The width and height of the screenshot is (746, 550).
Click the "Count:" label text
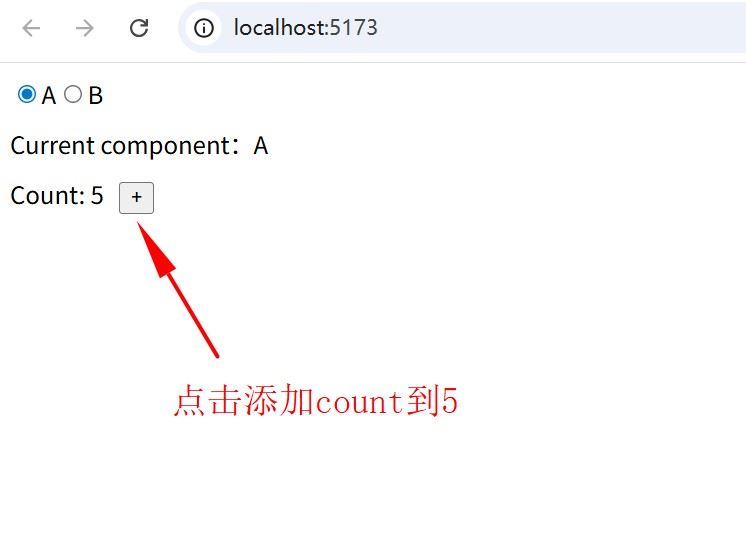click(x=48, y=196)
